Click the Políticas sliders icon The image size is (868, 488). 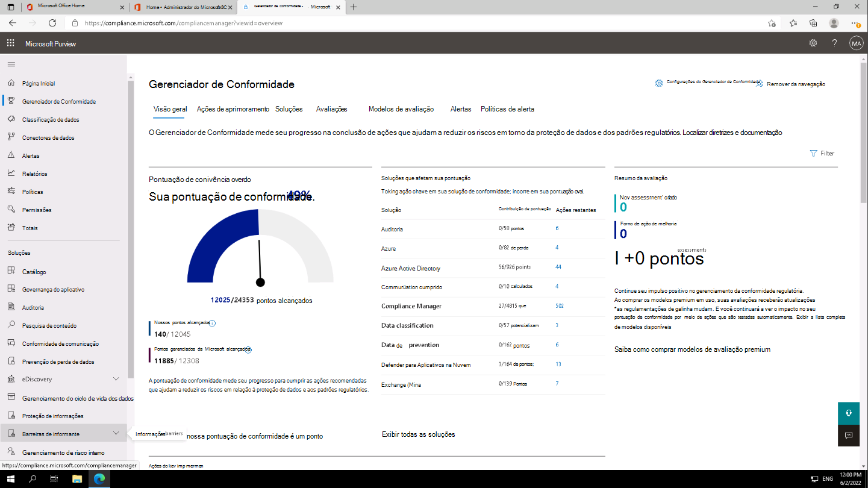[11, 192]
